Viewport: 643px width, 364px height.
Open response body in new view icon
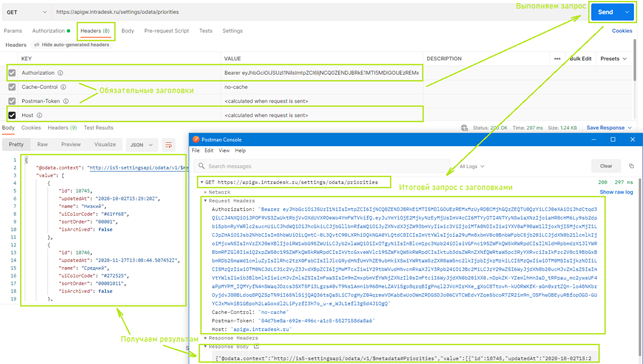click(x=257, y=347)
